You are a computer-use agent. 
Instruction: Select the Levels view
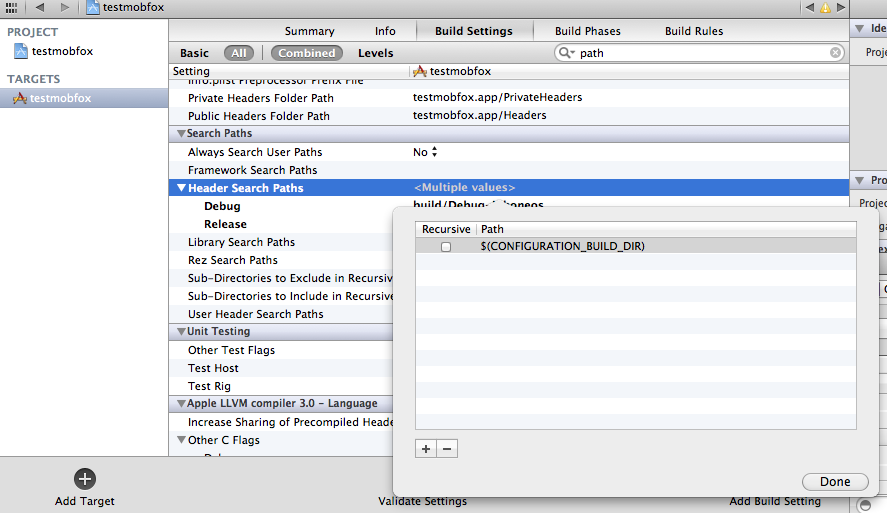376,53
